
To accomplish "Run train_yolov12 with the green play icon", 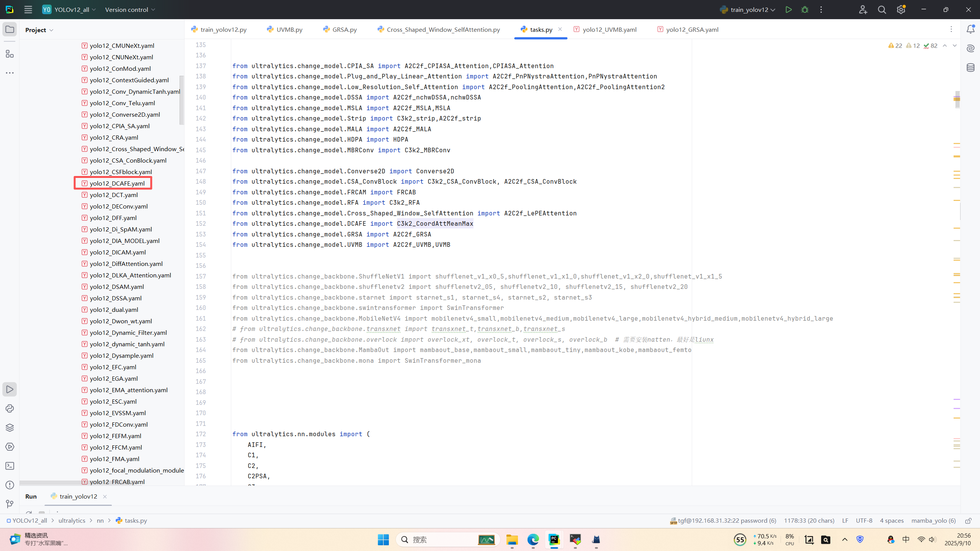I will point(788,10).
